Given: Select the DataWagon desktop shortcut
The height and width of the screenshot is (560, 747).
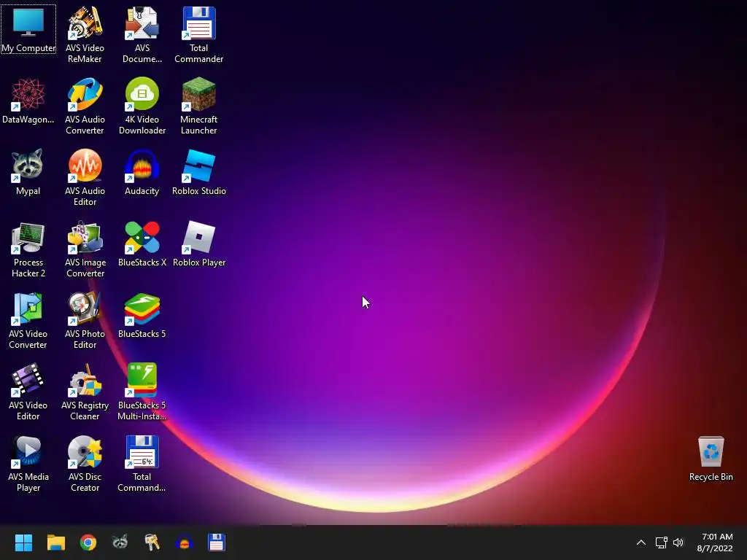Looking at the screenshot, I should click(28, 101).
